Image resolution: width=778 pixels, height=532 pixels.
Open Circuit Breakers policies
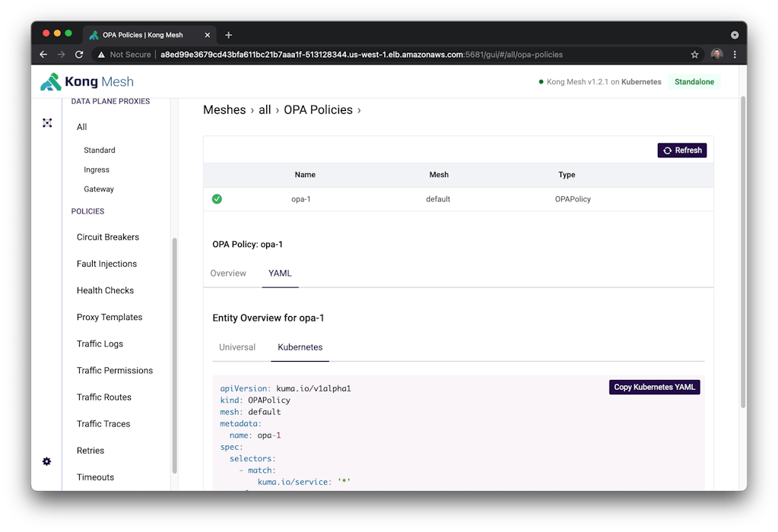pyautogui.click(x=108, y=237)
